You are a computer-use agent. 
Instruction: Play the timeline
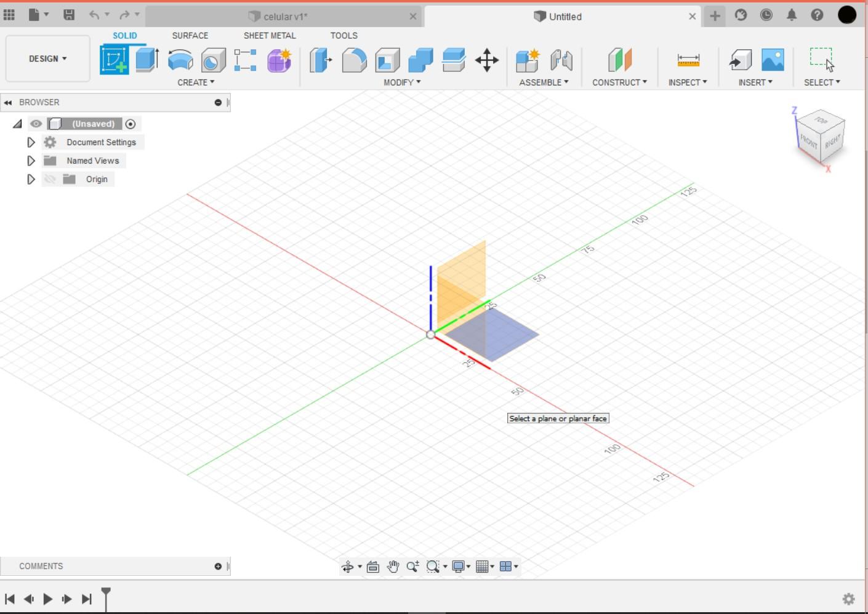48,599
